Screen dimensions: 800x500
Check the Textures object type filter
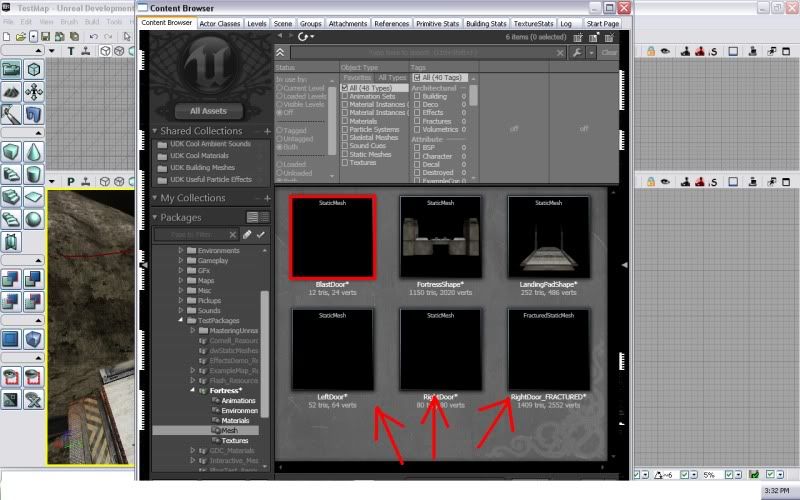[345, 162]
